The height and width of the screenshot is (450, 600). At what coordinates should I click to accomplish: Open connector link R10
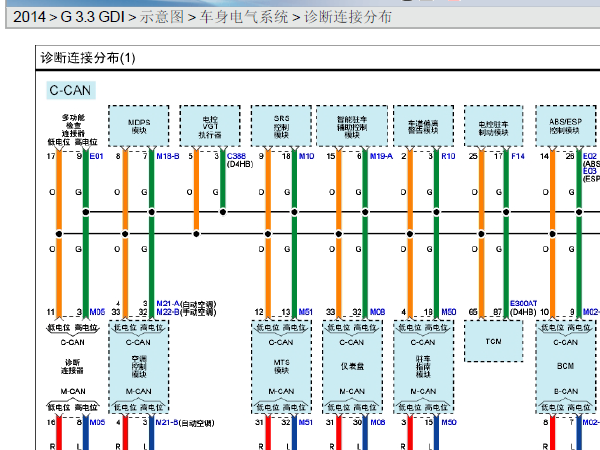(448, 156)
